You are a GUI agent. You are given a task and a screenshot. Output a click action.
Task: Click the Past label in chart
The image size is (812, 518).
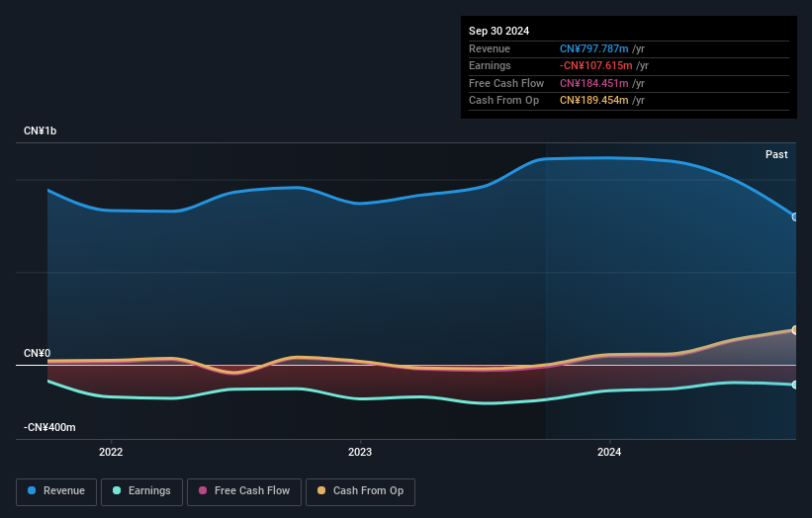(776, 154)
